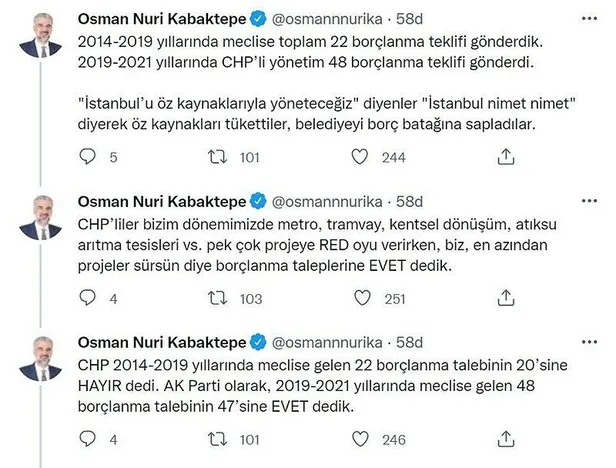Retweet the tweet ending "47'sine EVET dedik"
Image resolution: width=616 pixels, height=468 pixels.
(x=213, y=438)
